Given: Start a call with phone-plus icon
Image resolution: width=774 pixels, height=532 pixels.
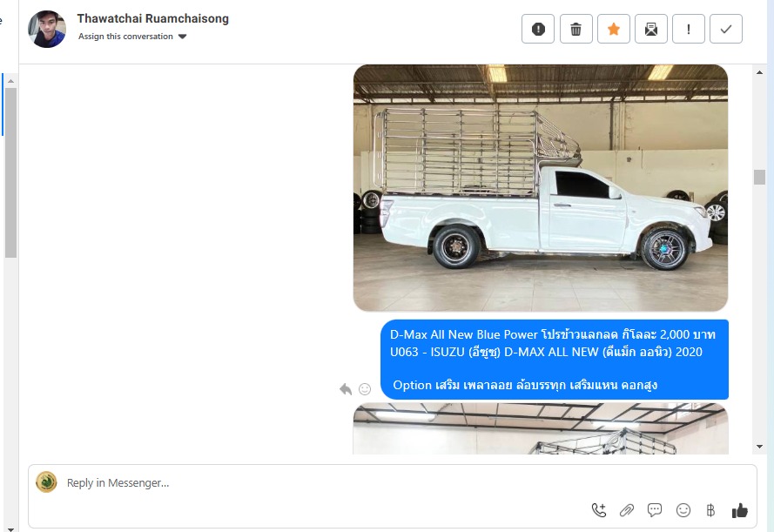Looking at the screenshot, I should point(599,510).
